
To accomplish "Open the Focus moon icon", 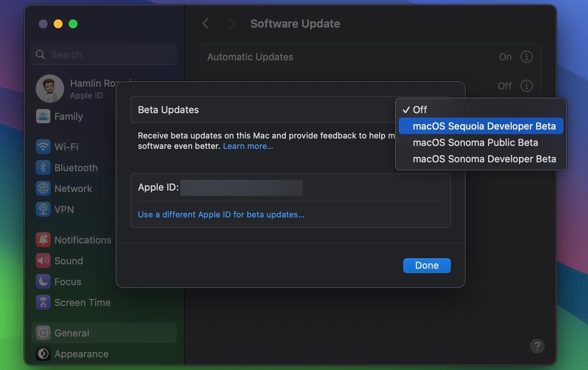I will tap(43, 281).
